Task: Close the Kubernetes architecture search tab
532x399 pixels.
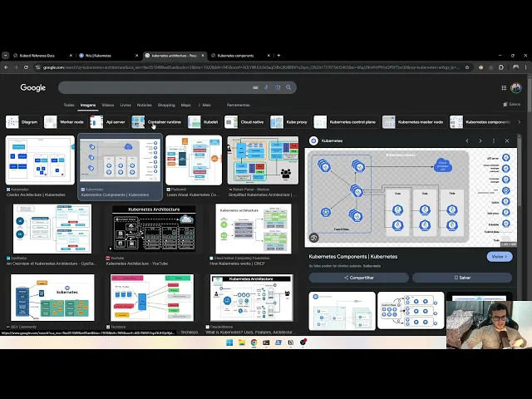Action: coord(203,56)
